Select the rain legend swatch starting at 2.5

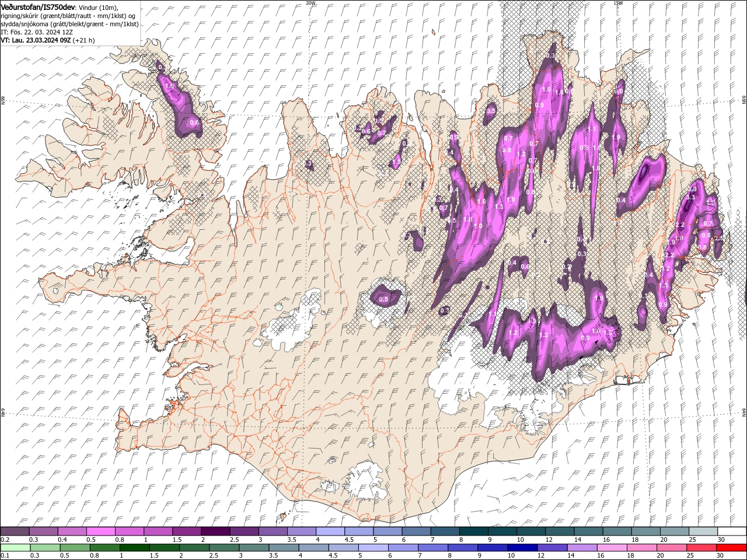coord(224,548)
